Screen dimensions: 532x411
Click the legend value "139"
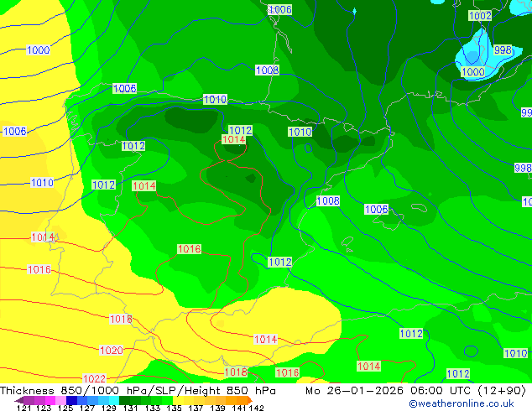pyautogui.click(x=217, y=408)
